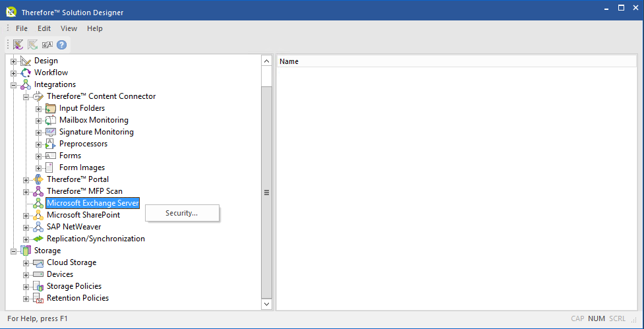Click the Form Images icon

[x=49, y=167]
